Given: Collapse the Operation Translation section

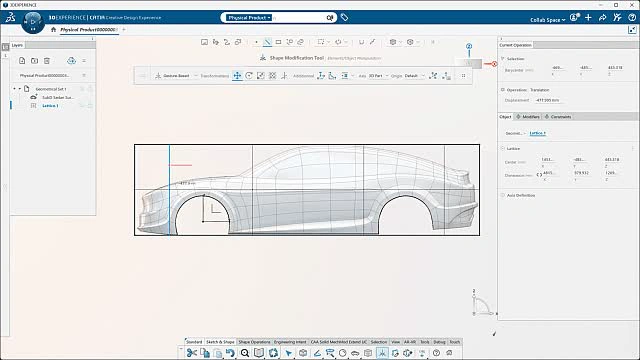Looking at the screenshot, I should tap(503, 90).
